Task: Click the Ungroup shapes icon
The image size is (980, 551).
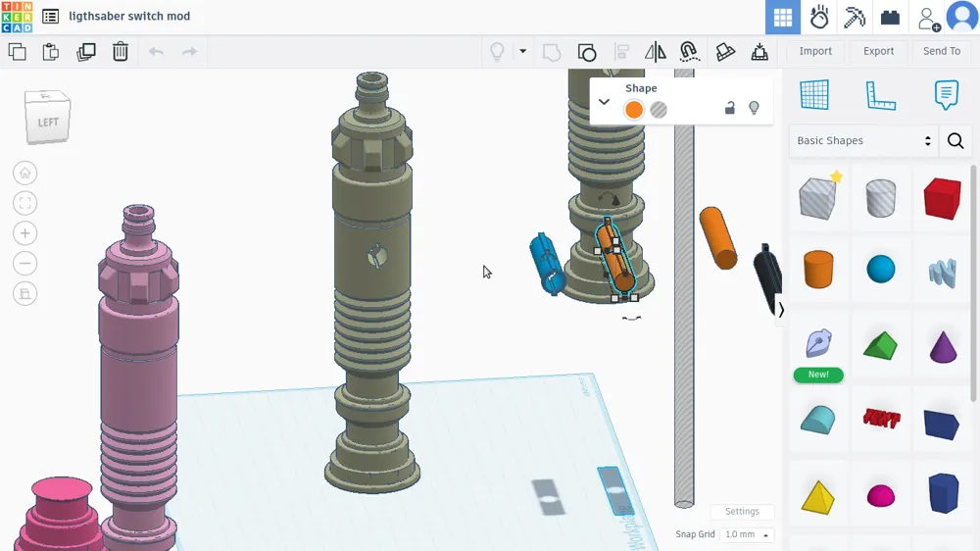Action: pos(587,53)
